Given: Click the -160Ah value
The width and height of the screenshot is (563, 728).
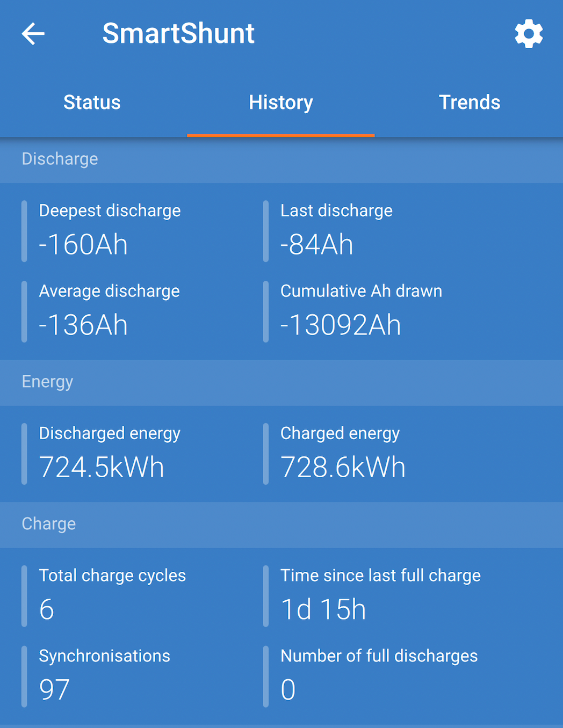Looking at the screenshot, I should click(x=83, y=244).
